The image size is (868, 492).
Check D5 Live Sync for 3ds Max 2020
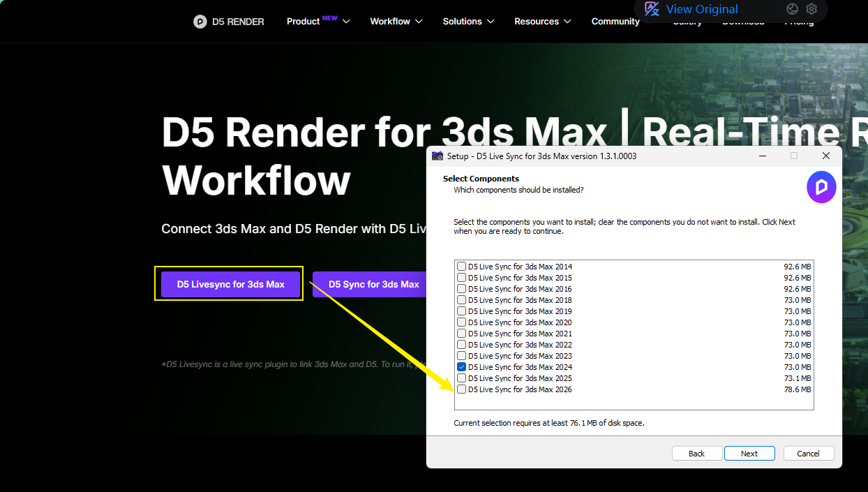pyautogui.click(x=461, y=322)
